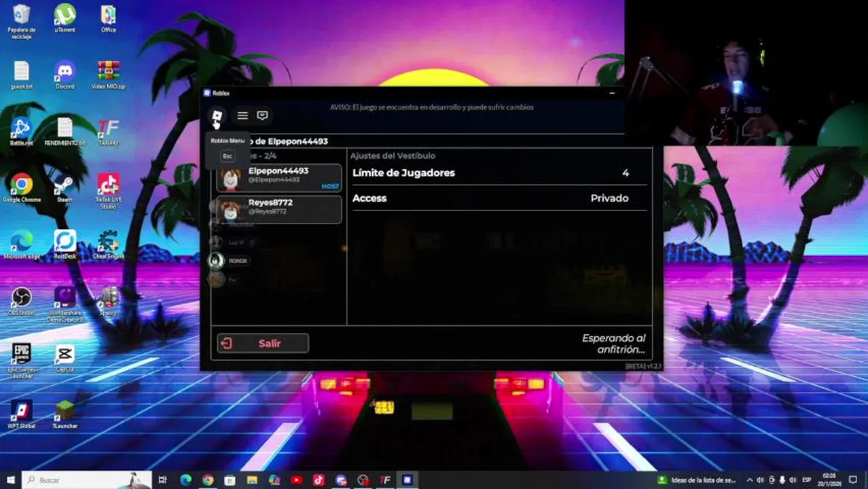Click the Límite de Jugadores value 4
Viewport: 868px width, 489px height.
pos(626,173)
